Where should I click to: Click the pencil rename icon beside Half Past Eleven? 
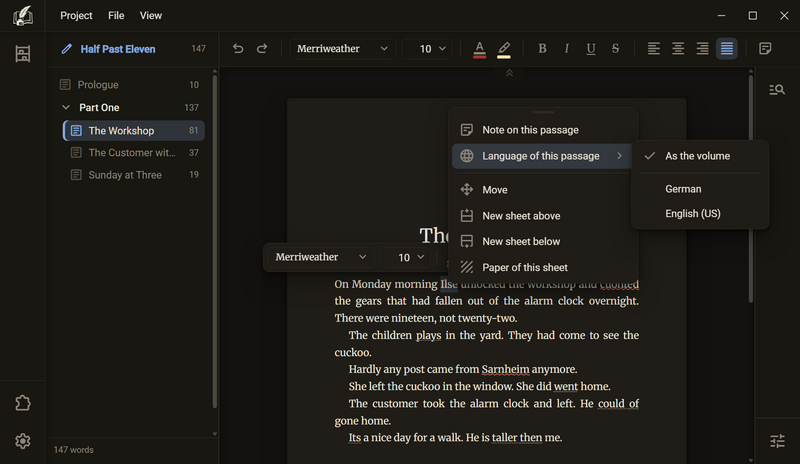point(66,49)
